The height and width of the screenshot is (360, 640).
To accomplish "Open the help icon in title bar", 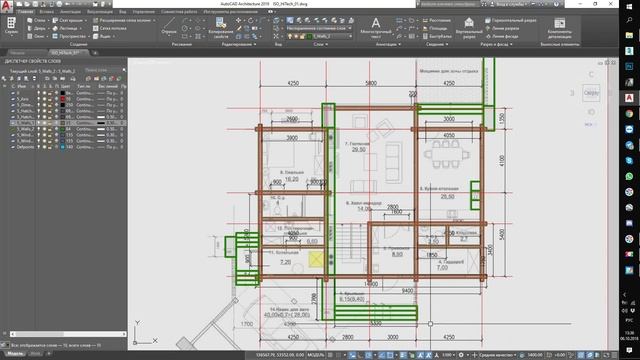I will click(x=556, y=4).
